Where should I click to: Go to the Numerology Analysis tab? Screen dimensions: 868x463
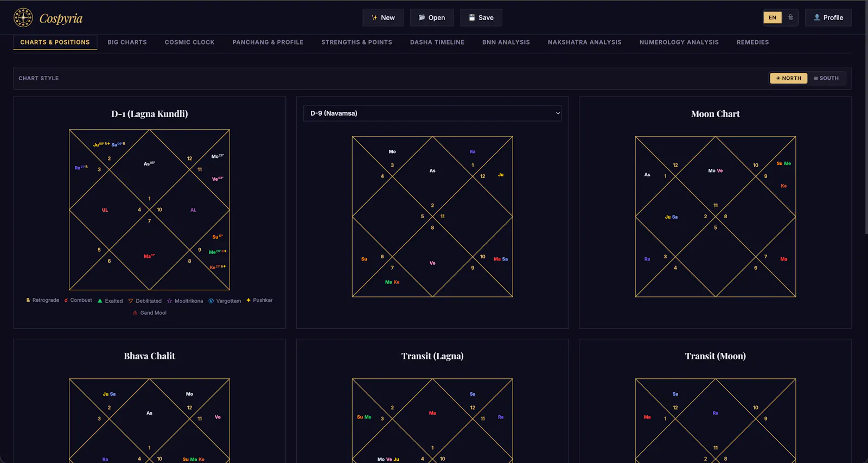coord(679,42)
